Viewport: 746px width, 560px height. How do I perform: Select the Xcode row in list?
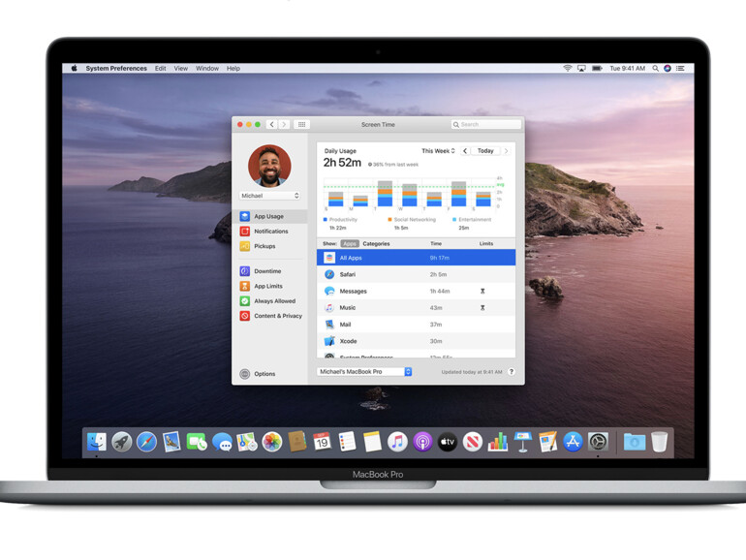pos(416,341)
